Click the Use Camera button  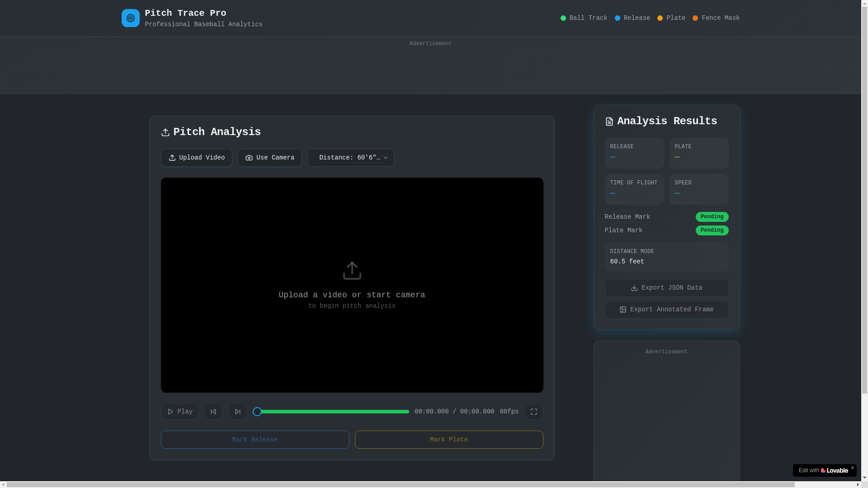pyautogui.click(x=270, y=158)
